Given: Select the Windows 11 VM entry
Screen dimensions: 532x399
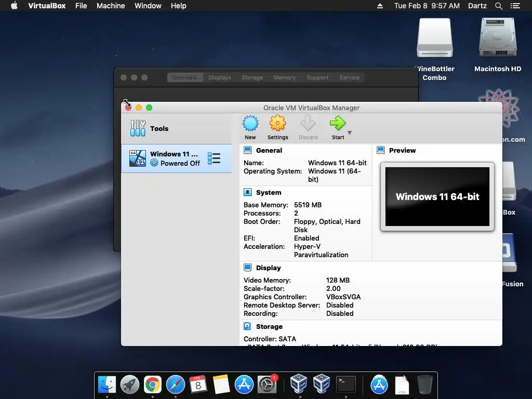Looking at the screenshot, I should pos(177,158).
